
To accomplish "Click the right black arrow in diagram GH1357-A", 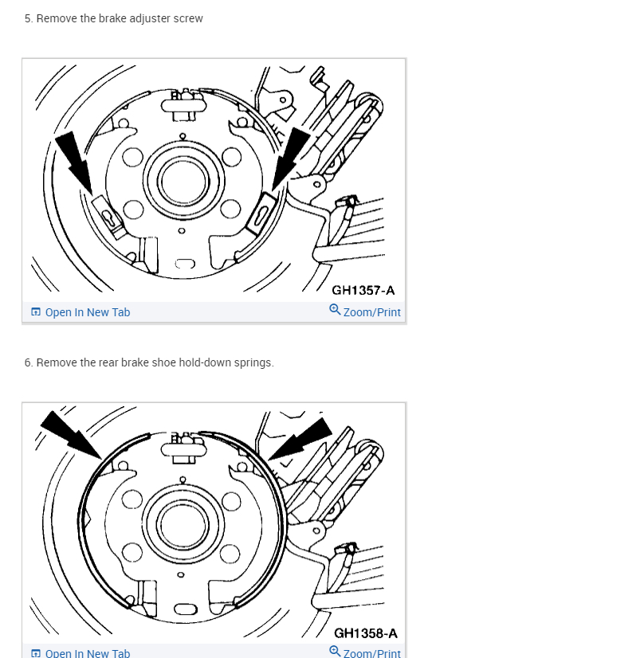I will 290,159.
